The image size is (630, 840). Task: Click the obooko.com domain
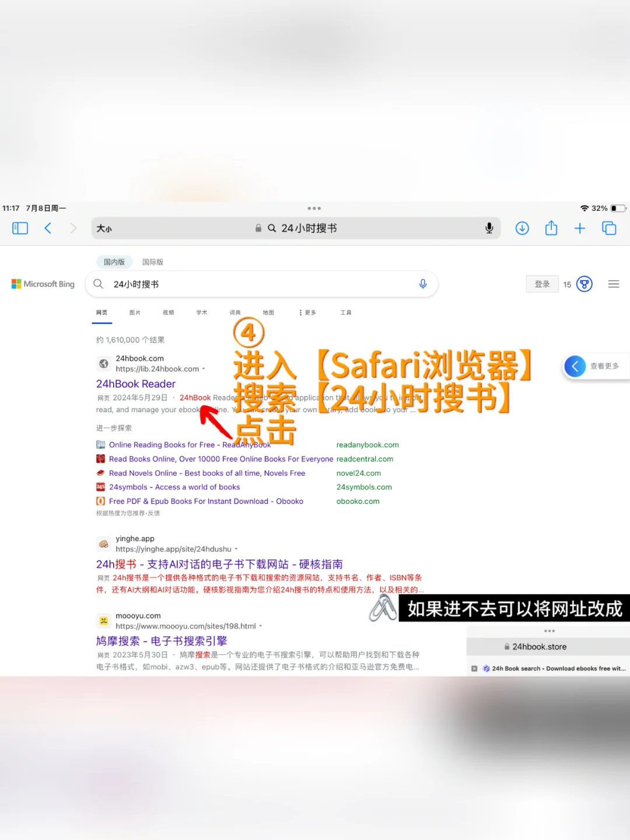(x=358, y=501)
